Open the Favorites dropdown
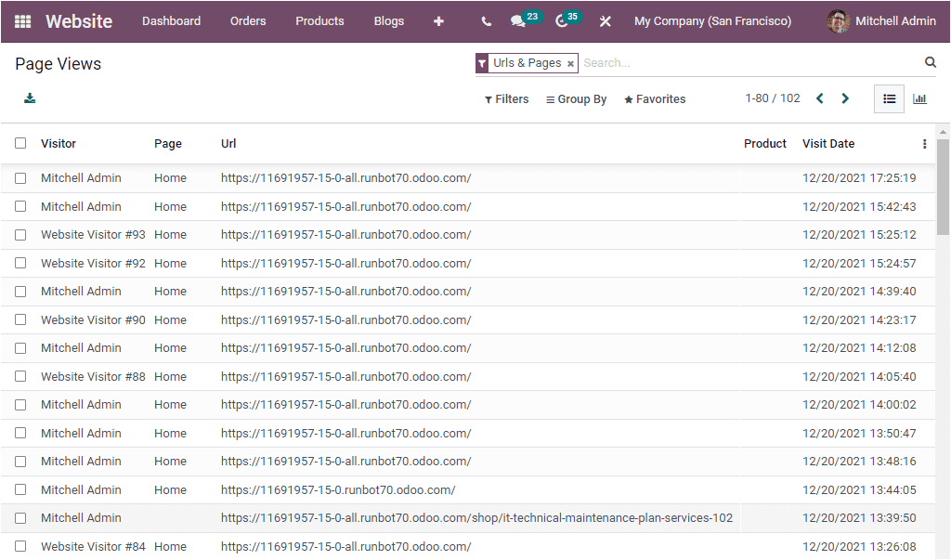Screen dimensions: 951x560 coord(654,98)
